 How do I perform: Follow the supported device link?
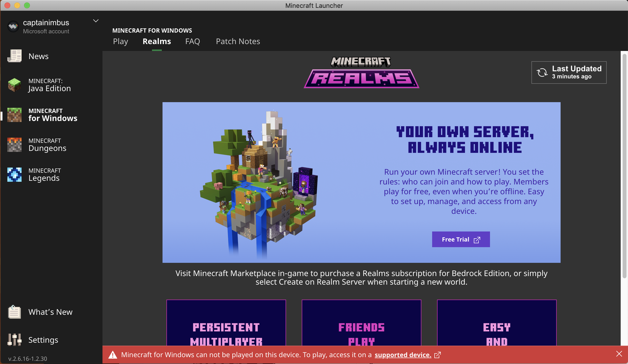tap(403, 355)
